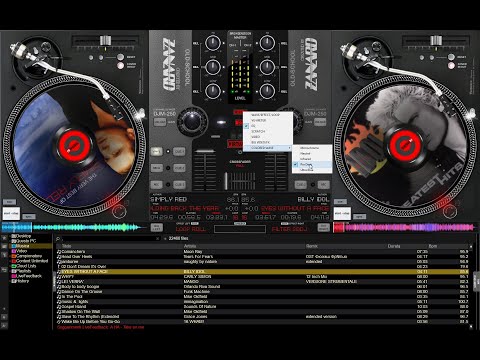This screenshot has width=480, height=360.
Task: Select the first submenu item, Monochrome
Action: (x=312, y=148)
